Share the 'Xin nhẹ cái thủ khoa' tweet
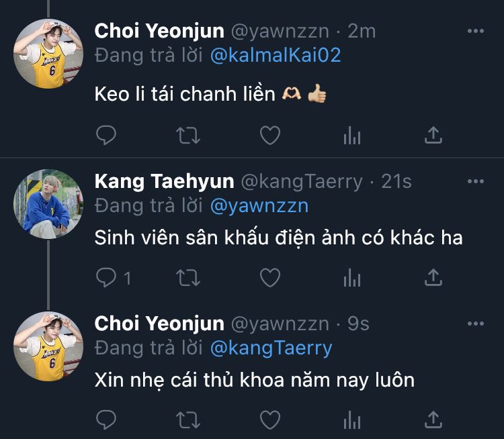The image size is (504, 439). [433, 420]
